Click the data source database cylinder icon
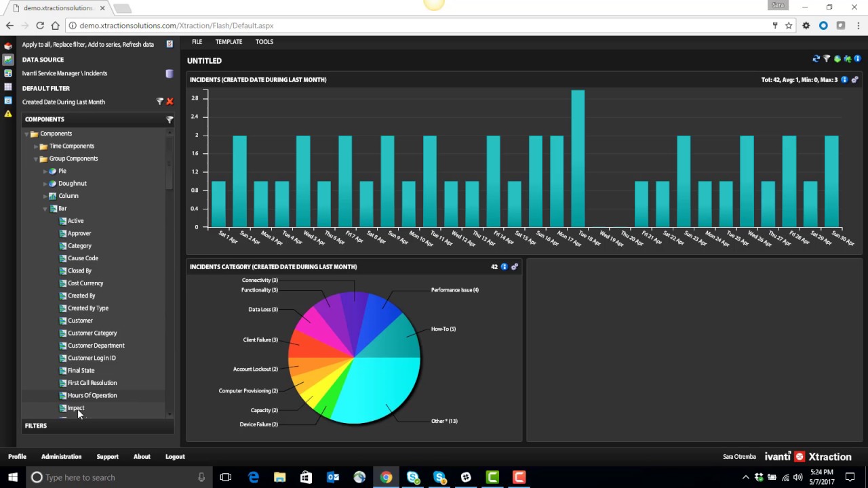This screenshot has height=488, width=868. (x=170, y=73)
